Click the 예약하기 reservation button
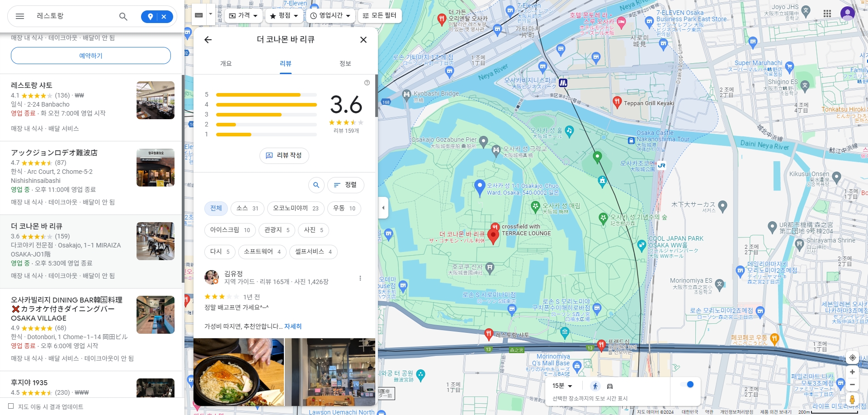 [x=91, y=56]
